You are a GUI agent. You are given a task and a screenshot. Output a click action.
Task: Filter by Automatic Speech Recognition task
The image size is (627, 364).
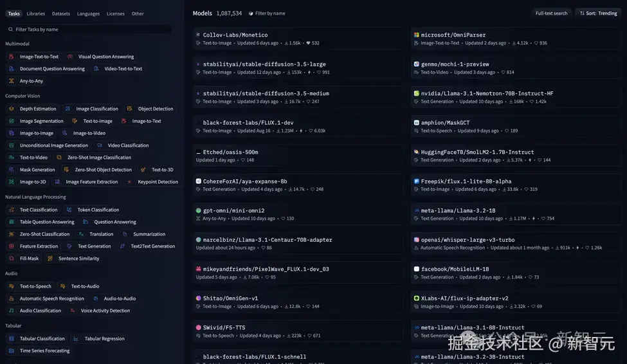47,298
